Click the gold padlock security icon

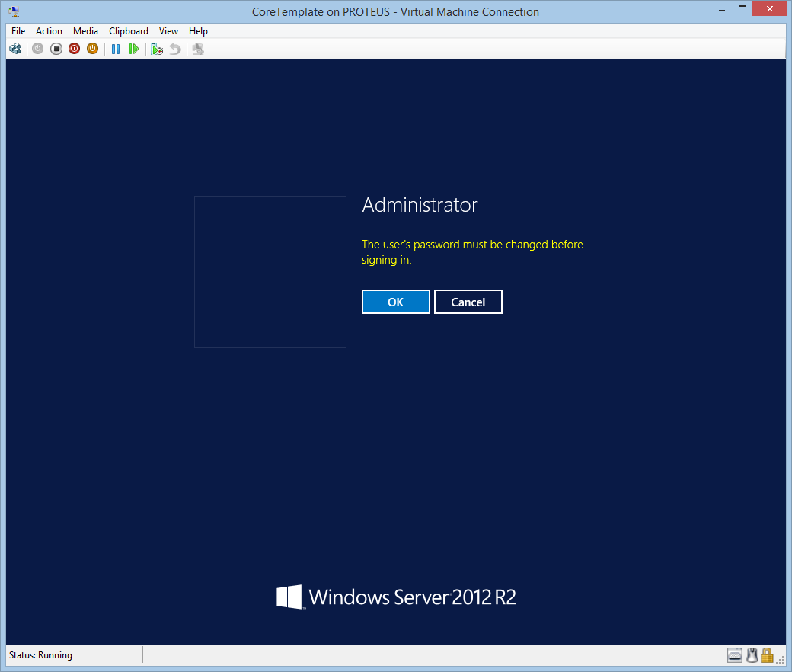(767, 655)
